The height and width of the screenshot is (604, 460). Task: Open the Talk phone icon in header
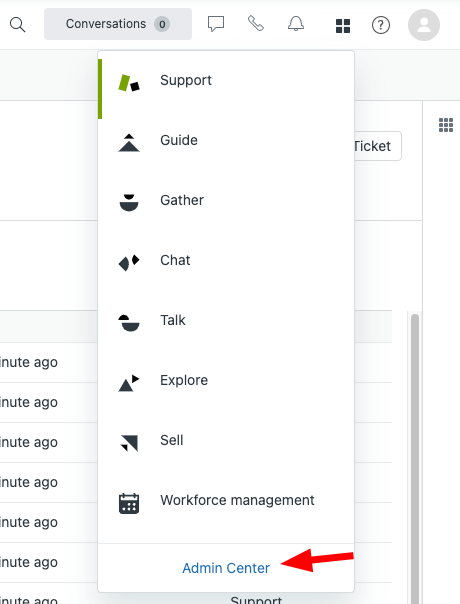click(x=256, y=23)
